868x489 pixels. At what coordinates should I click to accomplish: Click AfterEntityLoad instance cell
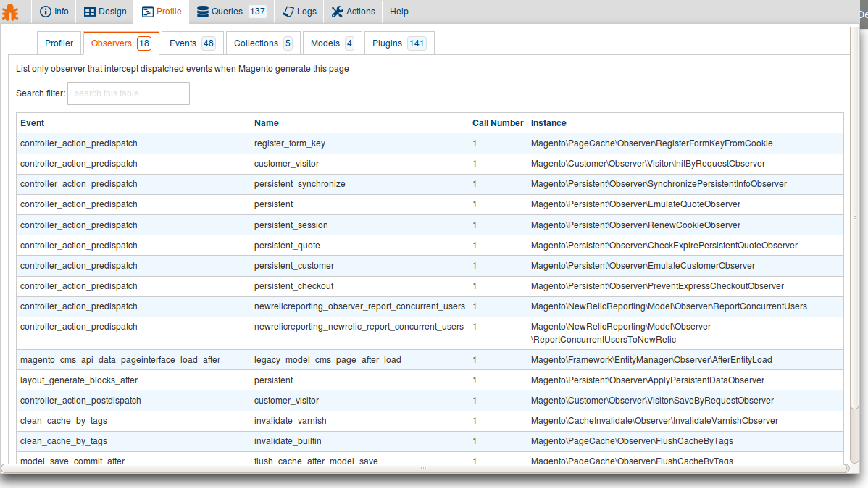tap(651, 360)
